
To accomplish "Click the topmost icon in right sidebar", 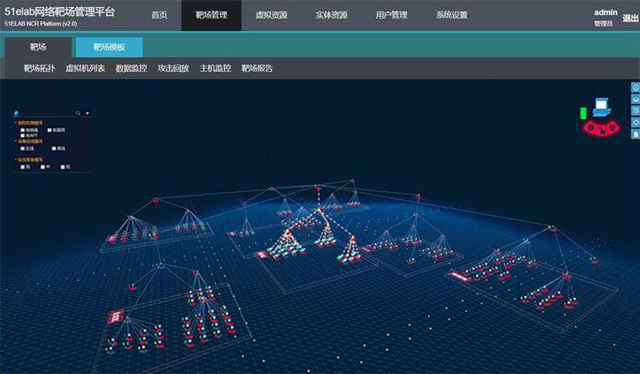I will [636, 87].
